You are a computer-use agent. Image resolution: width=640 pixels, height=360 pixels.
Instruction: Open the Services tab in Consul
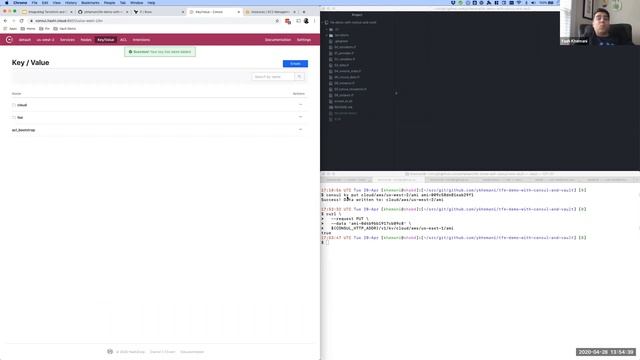[67, 40]
